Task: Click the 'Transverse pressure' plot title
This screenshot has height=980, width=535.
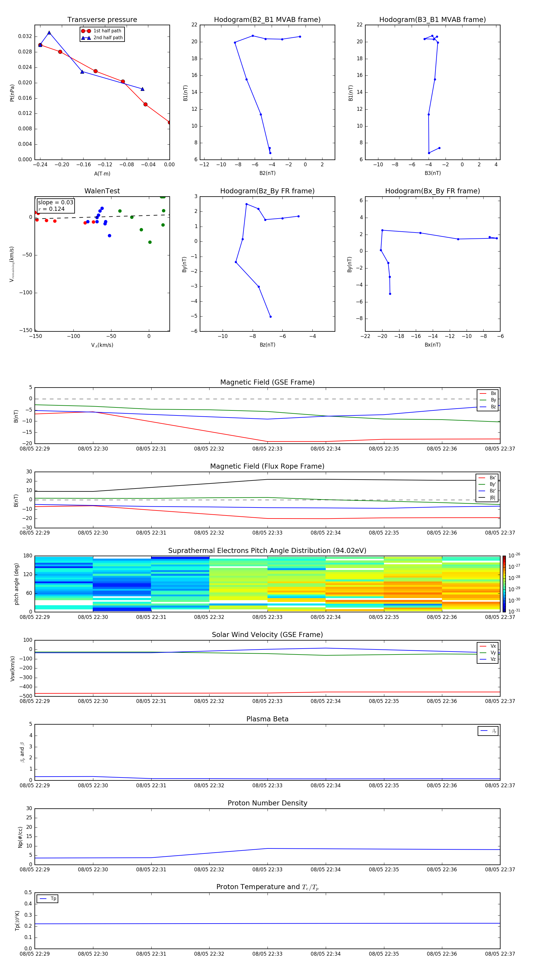Action: pyautogui.click(x=102, y=20)
